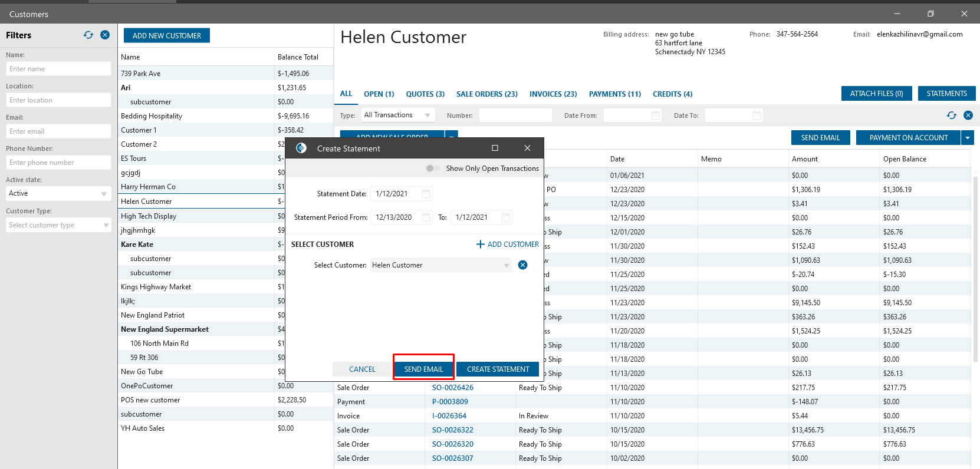Click the refresh icon in Filters panel
Viewport: 980px width, 469px height.
tap(88, 35)
